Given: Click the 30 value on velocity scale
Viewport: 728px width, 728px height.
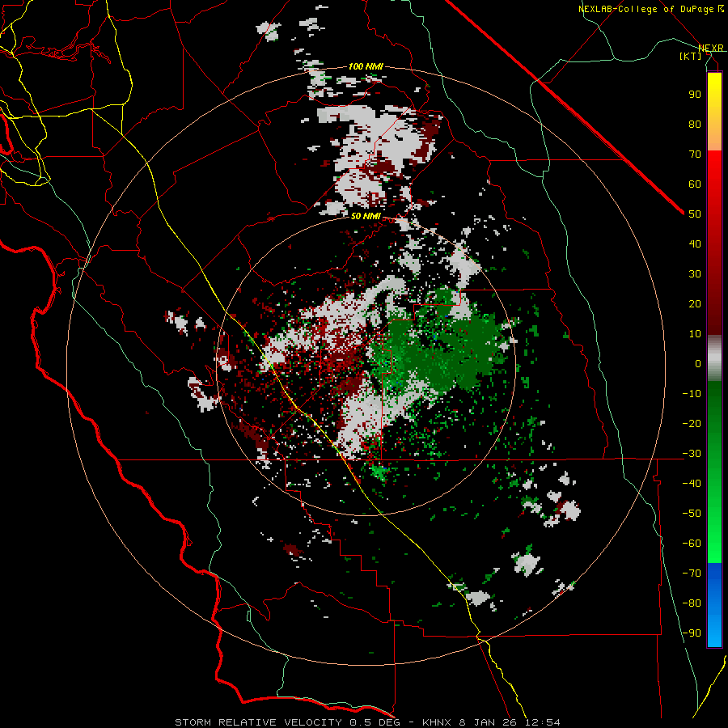Looking at the screenshot, I should pyautogui.click(x=695, y=274).
